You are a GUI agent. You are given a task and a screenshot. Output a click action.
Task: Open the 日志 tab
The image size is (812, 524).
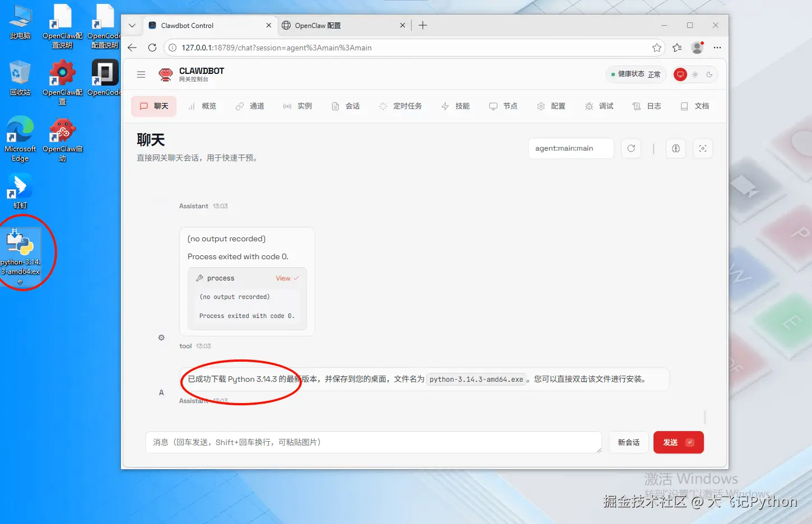tap(647, 106)
